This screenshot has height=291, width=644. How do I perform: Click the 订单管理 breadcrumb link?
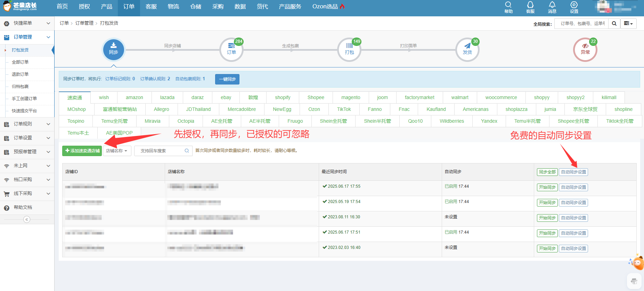tap(84, 23)
